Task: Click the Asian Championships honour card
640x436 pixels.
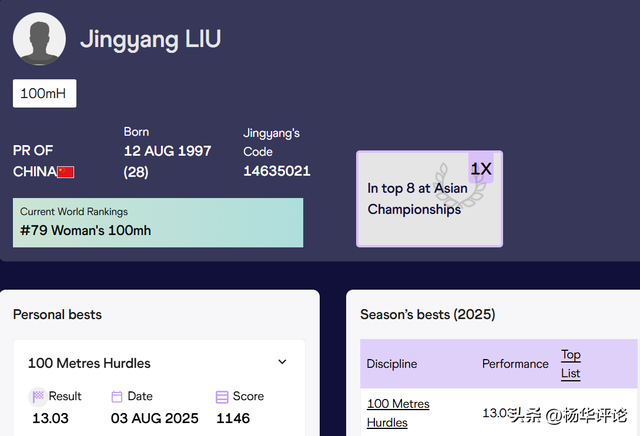Action: (429, 199)
